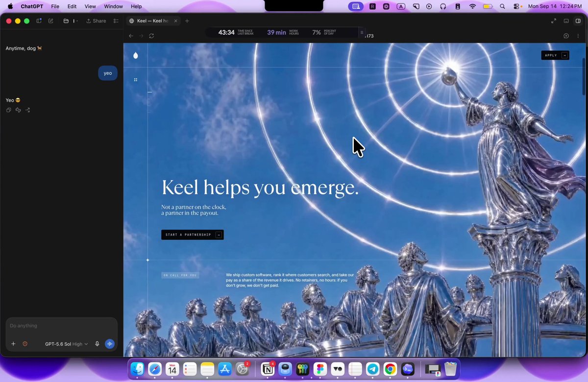This screenshot has width=588, height=382.
Task: Reload the Keel page
Action: click(151, 36)
